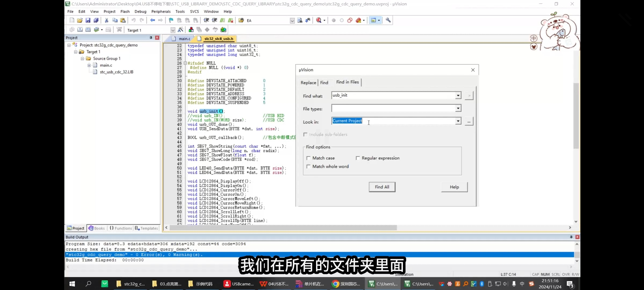Open the Look in dropdown list

pos(458,121)
